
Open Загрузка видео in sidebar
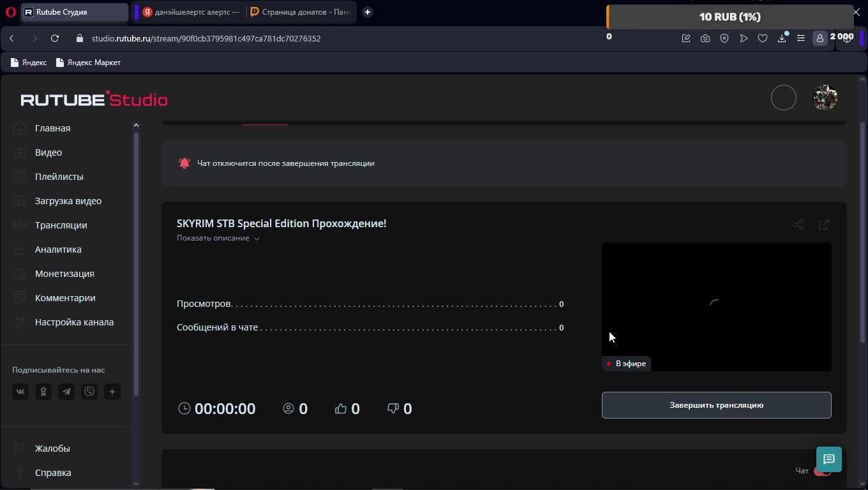(x=68, y=201)
